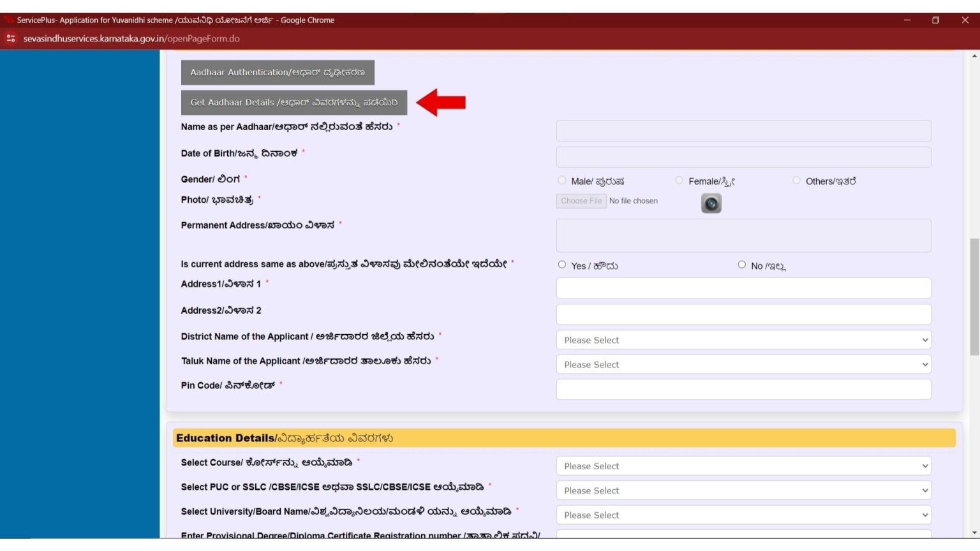Screen dimensions: 980x551
Task: Click the site info icon in address bar
Action: (11, 39)
